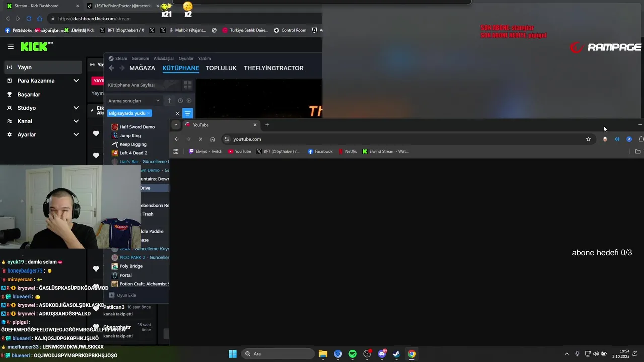Click the Steam recent clock filter icon
The height and width of the screenshot is (362, 644).
(x=180, y=101)
